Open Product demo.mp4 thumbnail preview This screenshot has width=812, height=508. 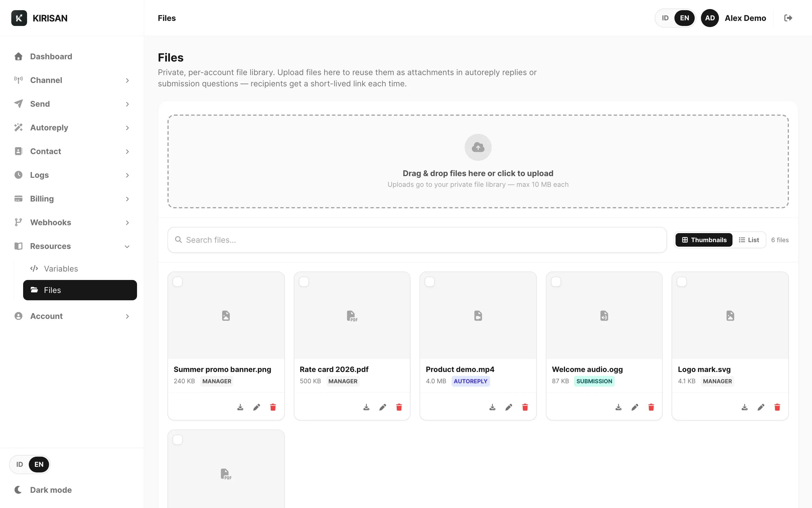478,316
